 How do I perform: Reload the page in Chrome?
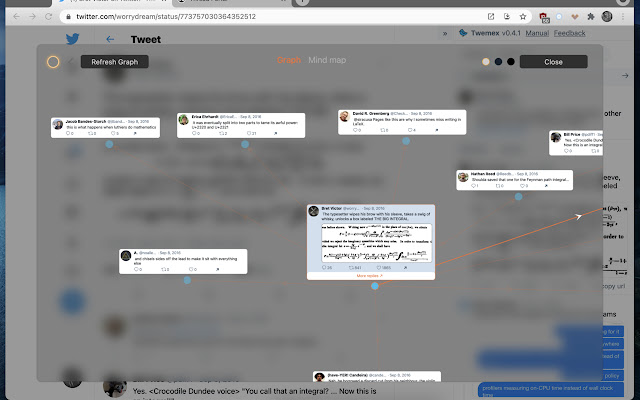click(x=48, y=16)
